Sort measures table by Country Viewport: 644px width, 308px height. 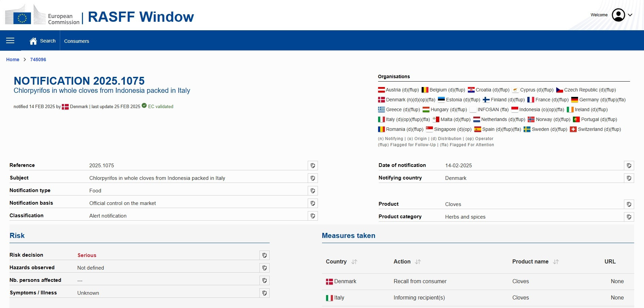click(x=354, y=262)
